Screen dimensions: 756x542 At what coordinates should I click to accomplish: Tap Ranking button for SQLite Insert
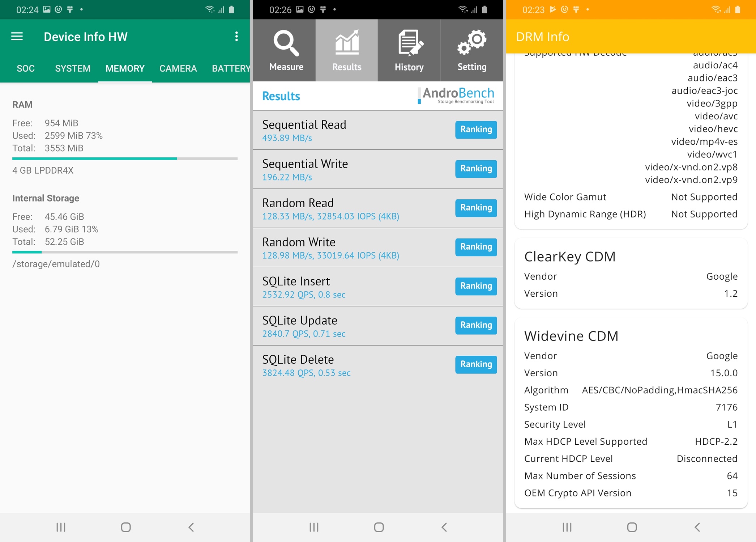tap(476, 286)
